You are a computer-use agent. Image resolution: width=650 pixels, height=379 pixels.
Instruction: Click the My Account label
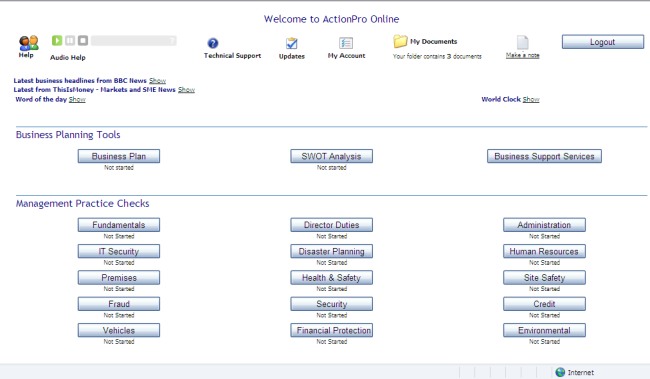(x=346, y=56)
